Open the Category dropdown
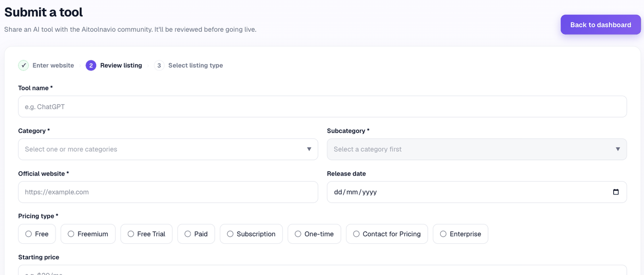The height and width of the screenshot is (275, 644). tap(168, 149)
